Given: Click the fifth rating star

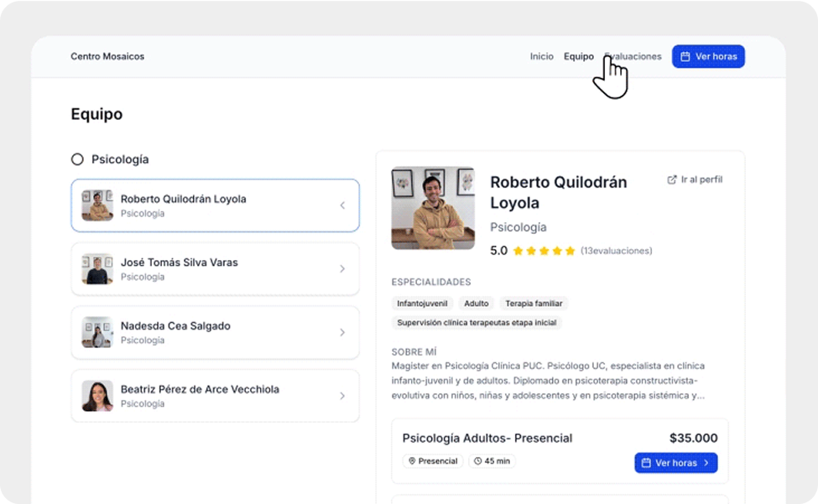Looking at the screenshot, I should pyautogui.click(x=570, y=252).
